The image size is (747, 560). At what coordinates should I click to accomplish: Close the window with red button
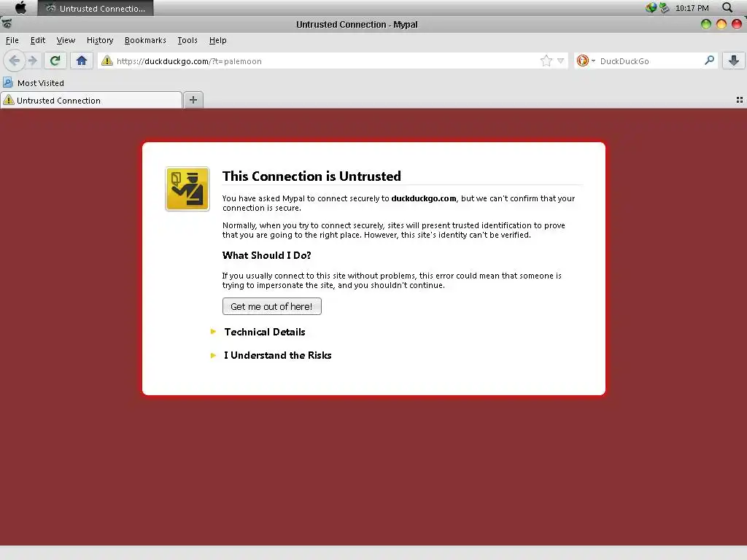coord(737,24)
